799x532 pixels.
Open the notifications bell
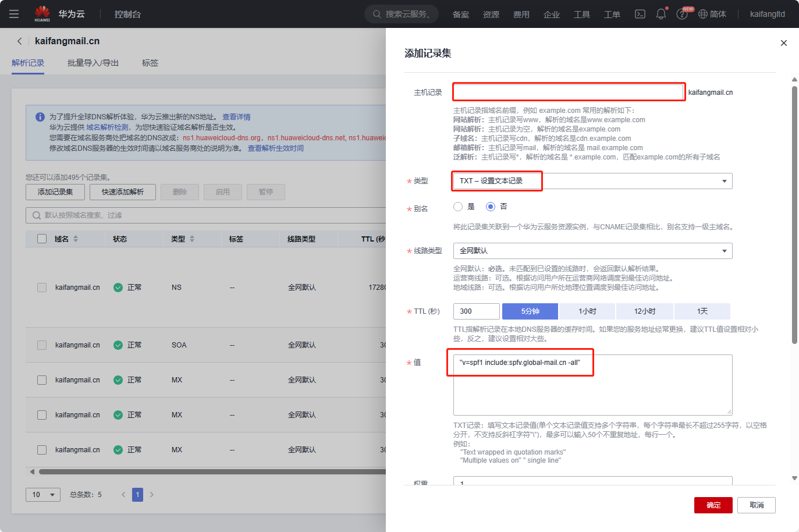[661, 14]
